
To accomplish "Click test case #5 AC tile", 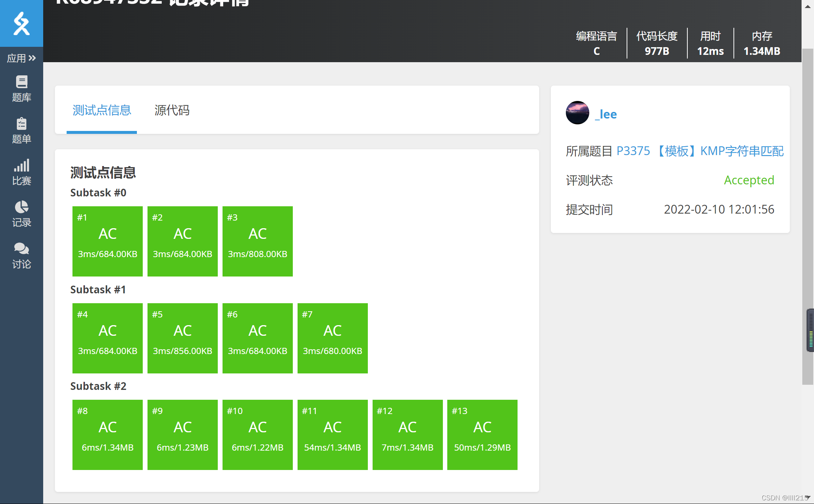I will pyautogui.click(x=182, y=338).
